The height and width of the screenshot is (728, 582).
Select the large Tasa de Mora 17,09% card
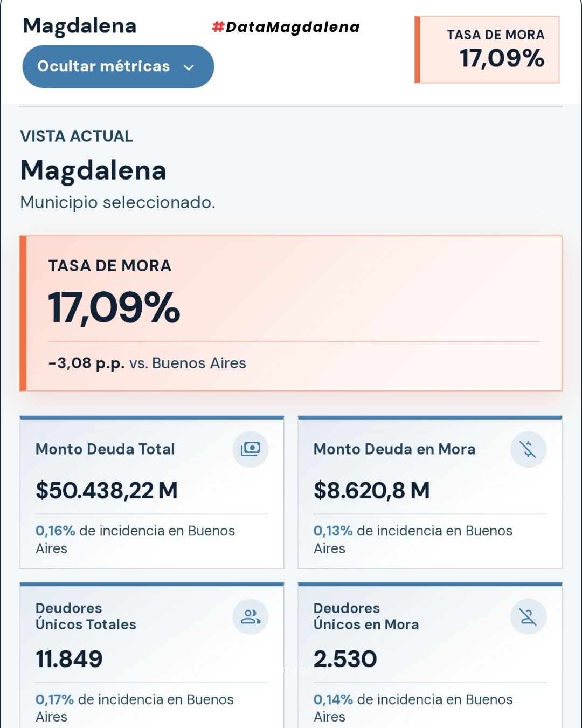tap(291, 313)
